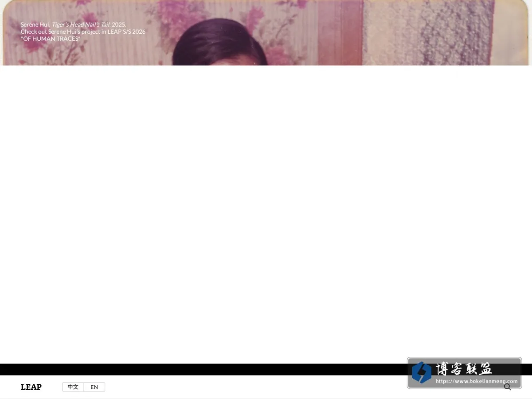Open the Serene Hui hero photo
Screen dimensions: 532x399
pos(266,33)
